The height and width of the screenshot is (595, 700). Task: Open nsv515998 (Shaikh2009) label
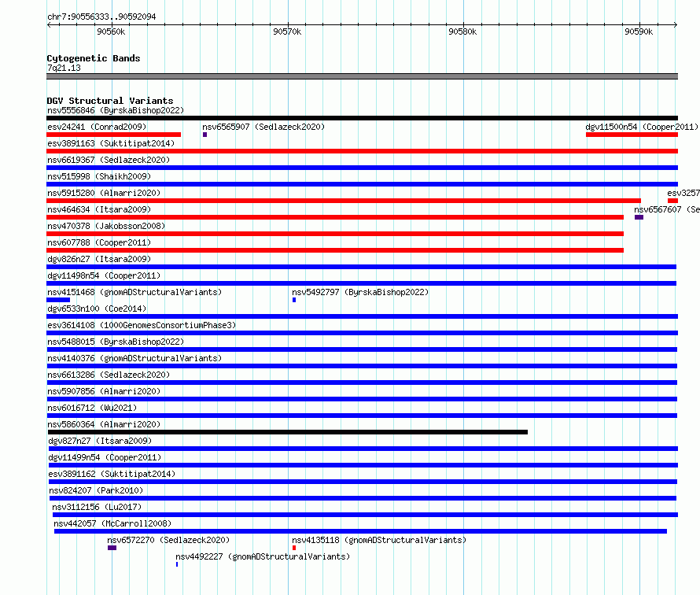99,176
